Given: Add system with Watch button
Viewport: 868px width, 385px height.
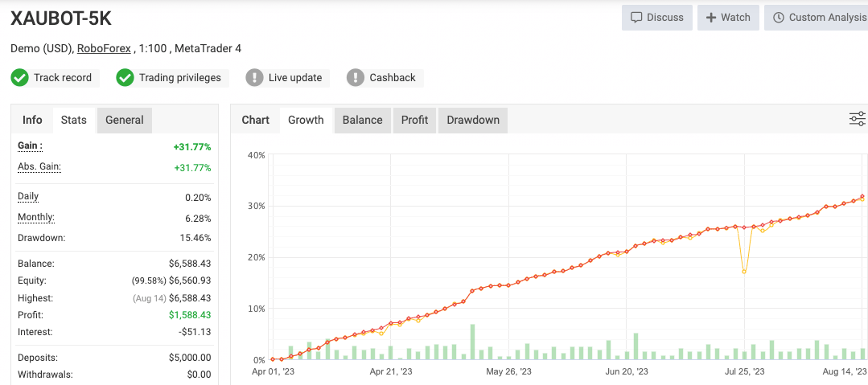Looking at the screenshot, I should 729,18.
